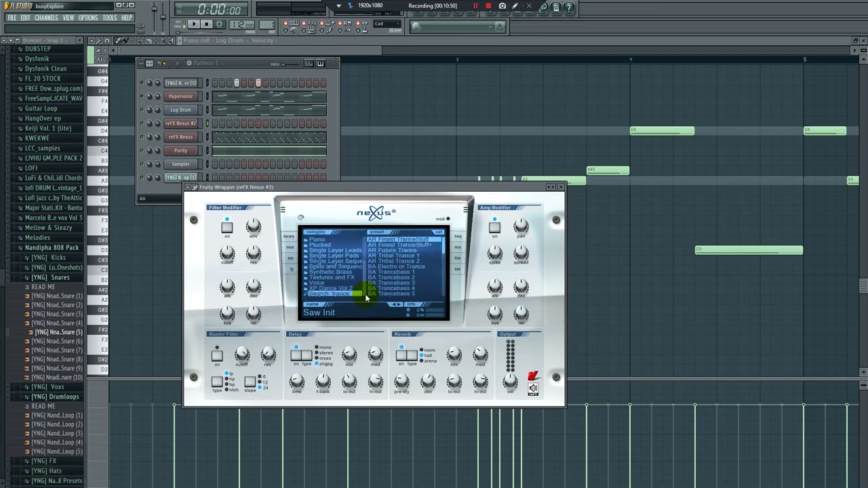Toggle the Filter Modifier on button in Nexus

pyautogui.click(x=227, y=227)
